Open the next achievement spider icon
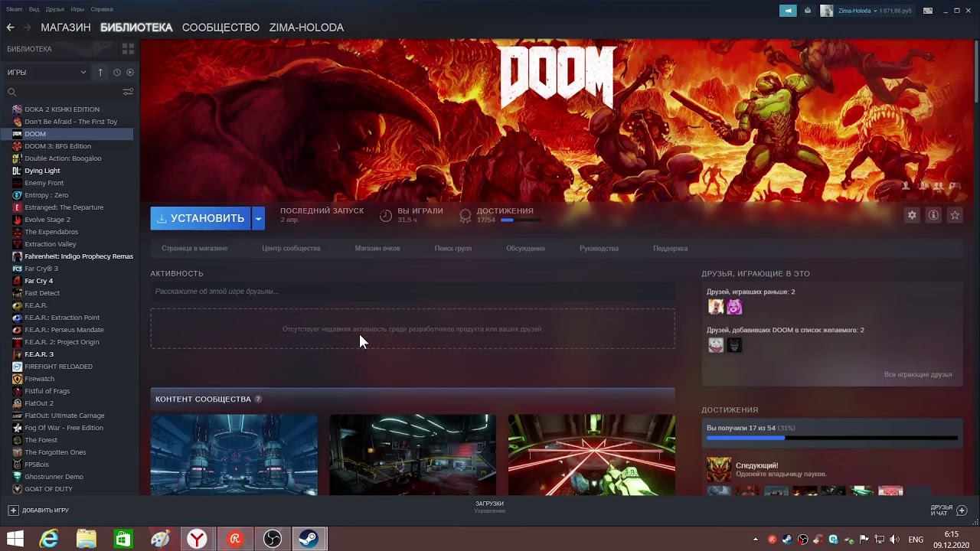The height and width of the screenshot is (551, 980). point(719,469)
